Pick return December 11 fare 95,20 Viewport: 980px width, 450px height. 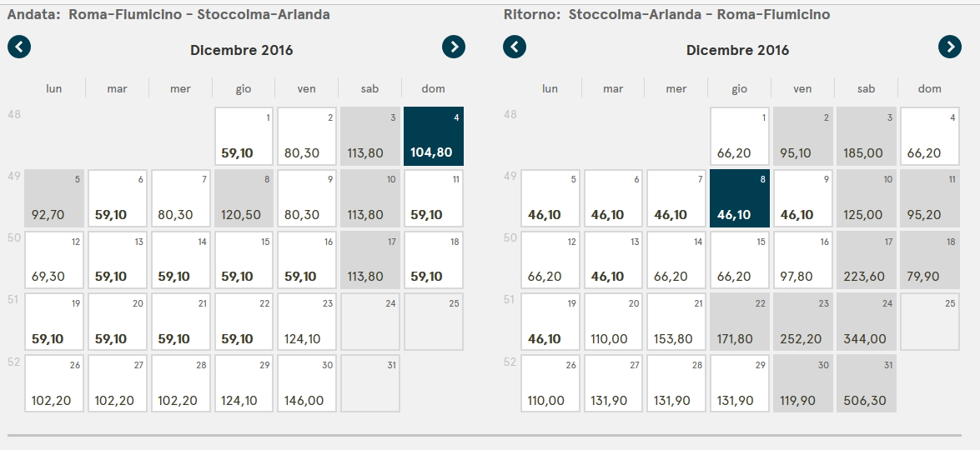pos(929,198)
